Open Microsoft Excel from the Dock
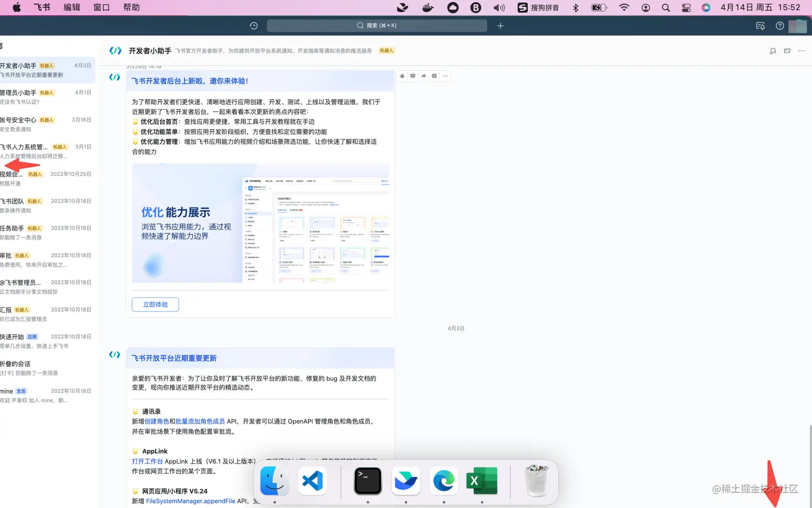 pos(482,481)
